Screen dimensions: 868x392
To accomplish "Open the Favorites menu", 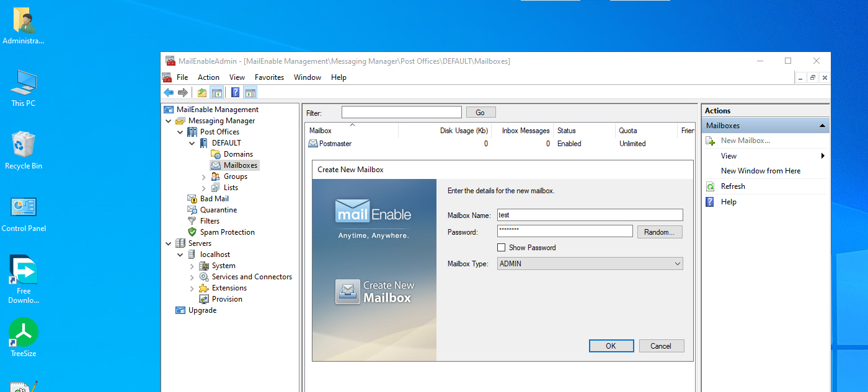I will (x=269, y=77).
